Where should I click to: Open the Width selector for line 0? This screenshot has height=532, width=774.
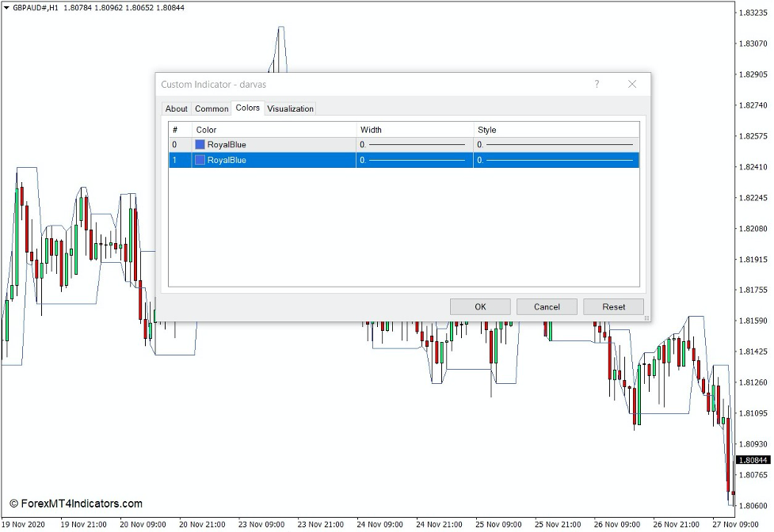pyautogui.click(x=414, y=145)
